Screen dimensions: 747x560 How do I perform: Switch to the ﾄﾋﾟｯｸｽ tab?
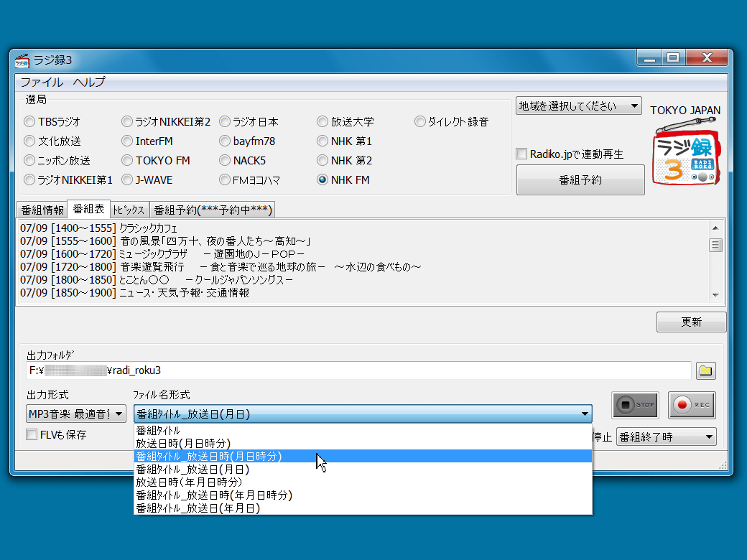(x=129, y=210)
